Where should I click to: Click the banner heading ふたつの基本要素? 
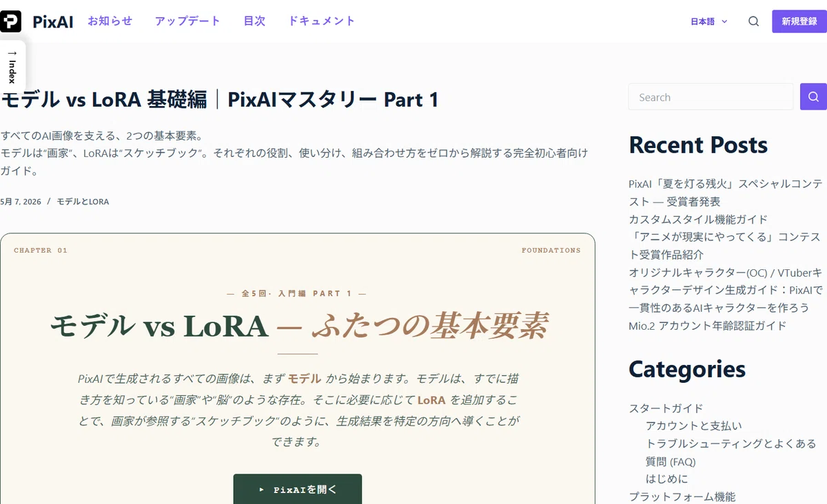pyautogui.click(x=430, y=326)
